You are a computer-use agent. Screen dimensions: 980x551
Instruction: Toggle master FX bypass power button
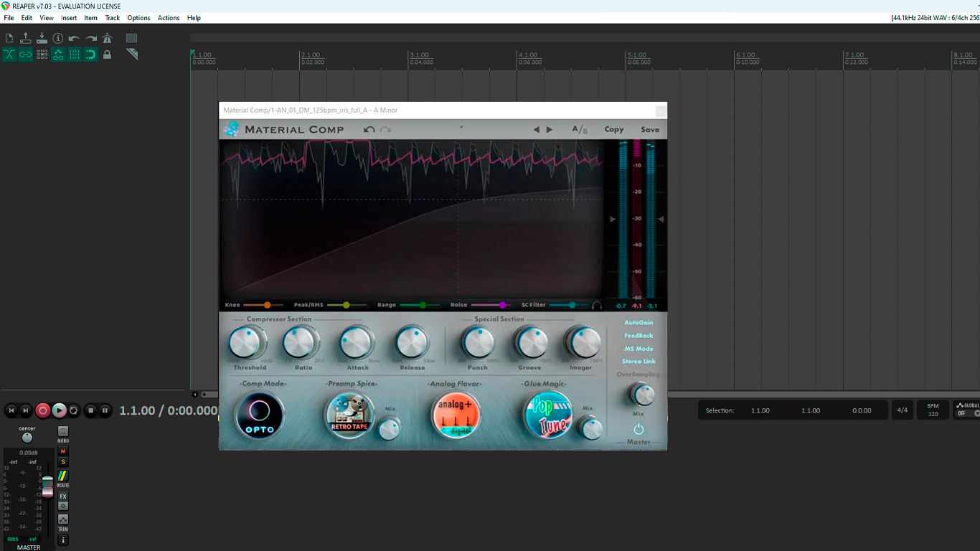pos(63,506)
